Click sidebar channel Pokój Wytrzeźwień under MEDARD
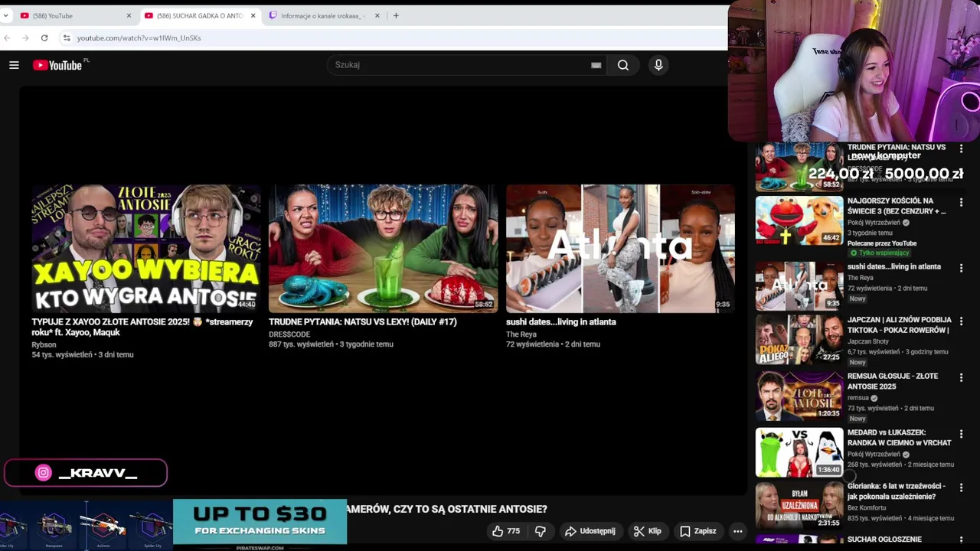Viewport: 980px width, 551px height. (874, 455)
